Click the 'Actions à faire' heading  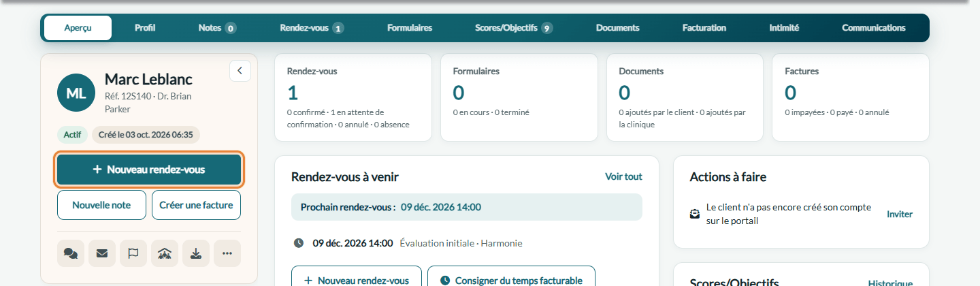point(728,177)
